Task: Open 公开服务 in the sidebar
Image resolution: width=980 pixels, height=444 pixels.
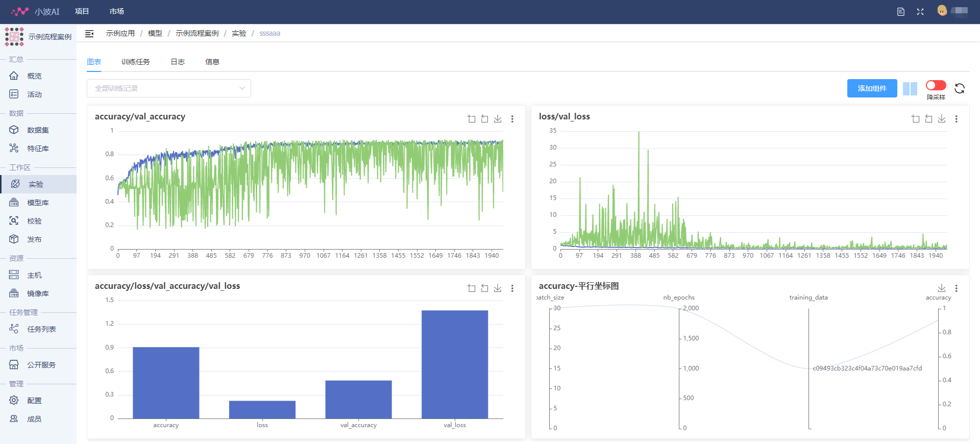Action: pyautogui.click(x=38, y=365)
